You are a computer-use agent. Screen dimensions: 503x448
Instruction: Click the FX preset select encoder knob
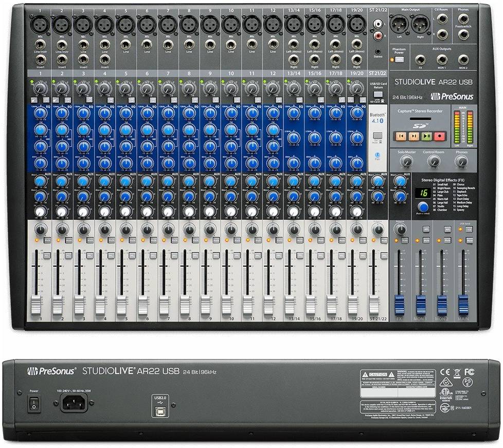click(423, 207)
